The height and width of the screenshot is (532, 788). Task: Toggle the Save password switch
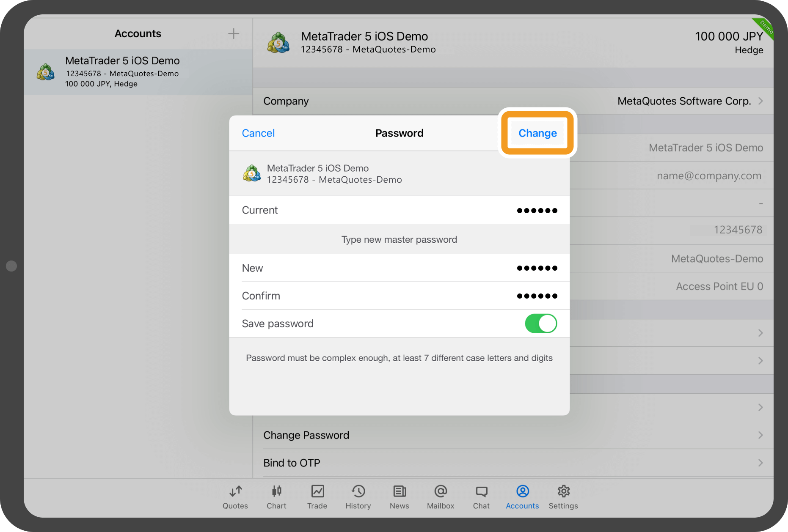tap(540, 324)
